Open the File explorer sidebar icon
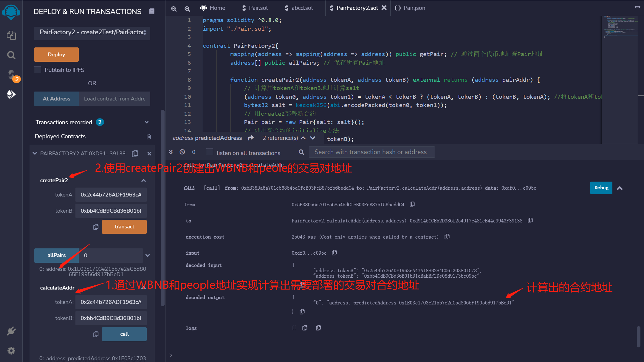 pyautogui.click(x=11, y=35)
